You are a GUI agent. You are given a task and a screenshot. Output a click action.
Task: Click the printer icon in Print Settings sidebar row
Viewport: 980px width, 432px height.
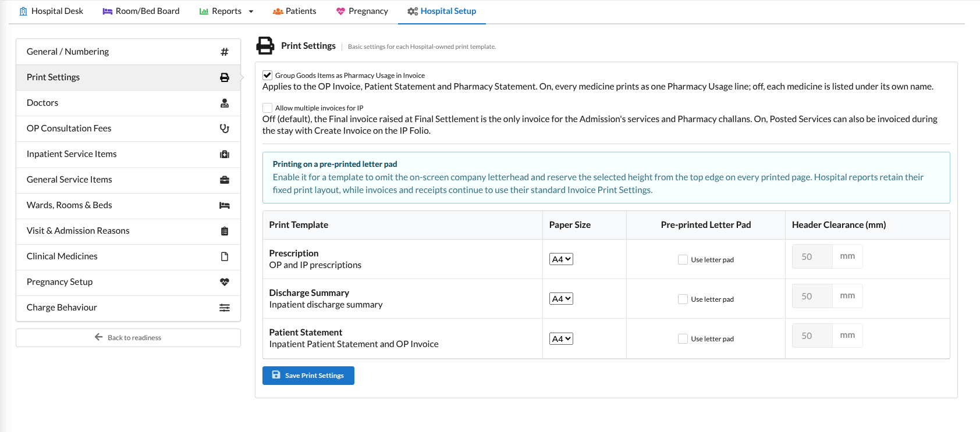(x=225, y=77)
